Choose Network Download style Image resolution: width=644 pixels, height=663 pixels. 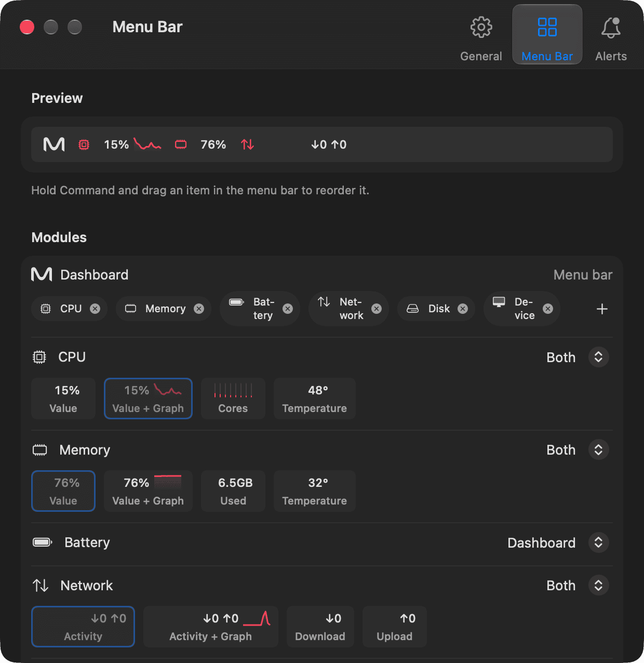point(320,627)
